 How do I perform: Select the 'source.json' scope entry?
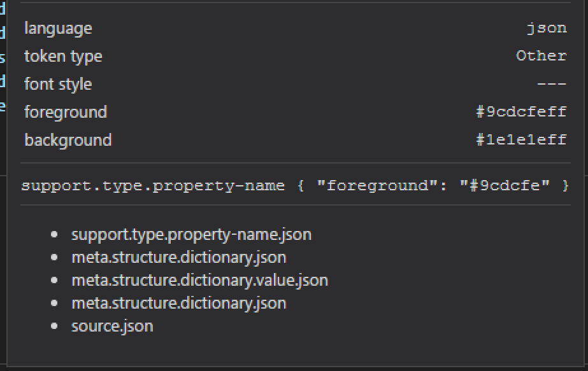coord(112,326)
